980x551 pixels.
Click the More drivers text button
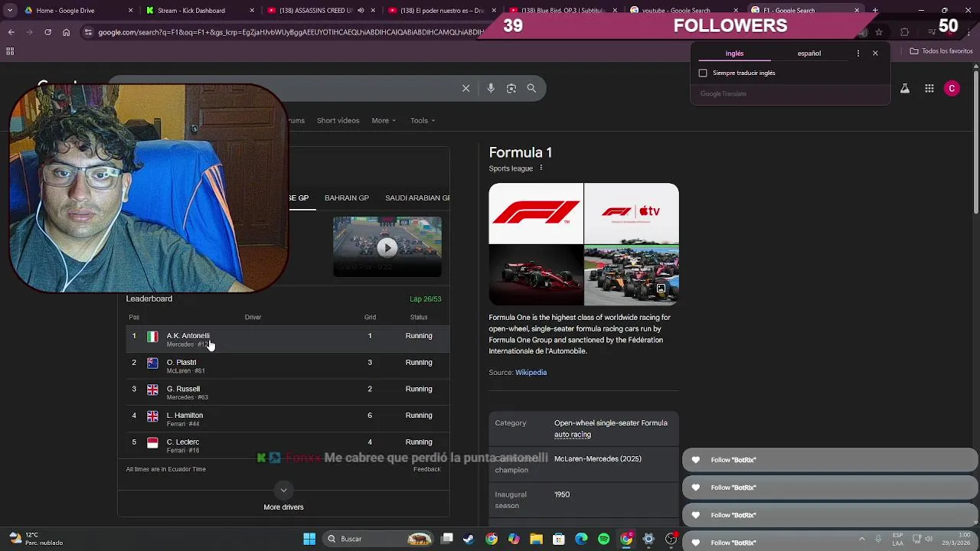coord(283,507)
